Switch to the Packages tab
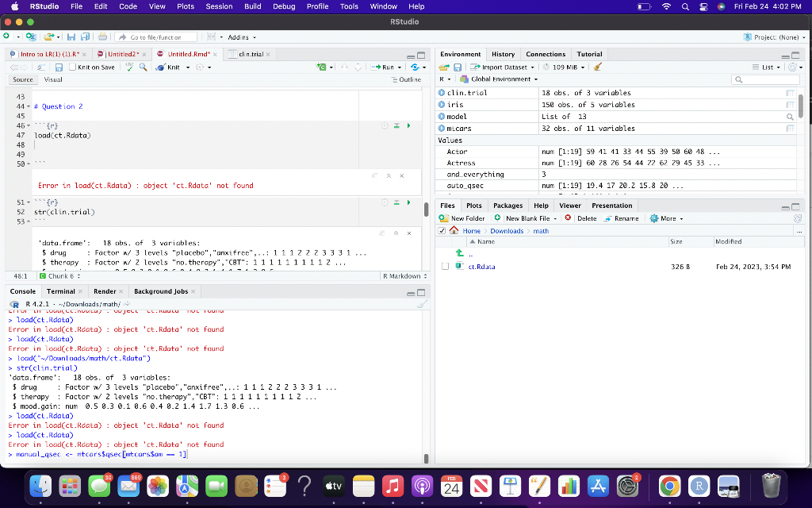The height and width of the screenshot is (508, 812). pyautogui.click(x=507, y=206)
